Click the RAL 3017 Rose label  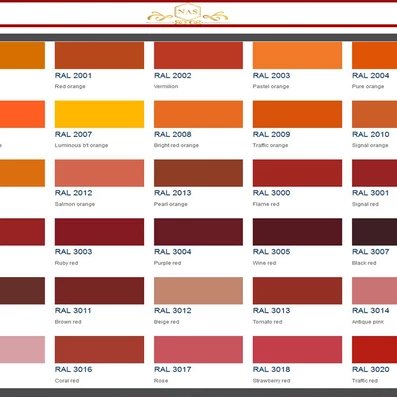(x=173, y=369)
